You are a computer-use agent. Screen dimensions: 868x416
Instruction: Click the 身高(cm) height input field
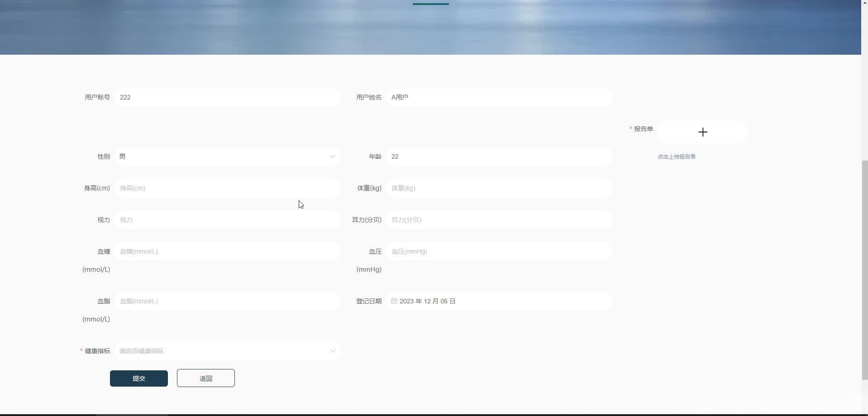point(227,188)
